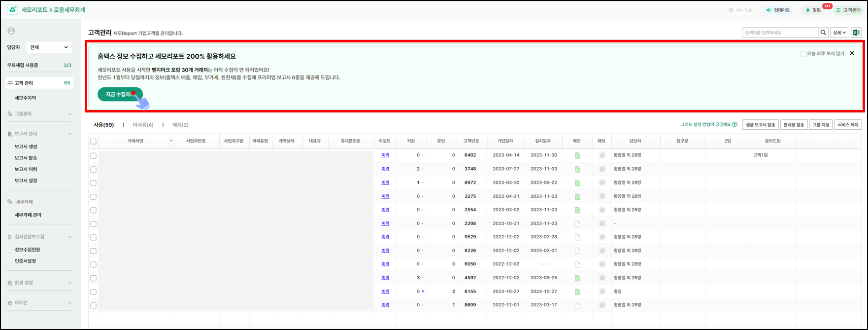The width and height of the screenshot is (868, 330).
Task: Check the 오늘 하루 보지 않기 box
Action: pos(803,54)
